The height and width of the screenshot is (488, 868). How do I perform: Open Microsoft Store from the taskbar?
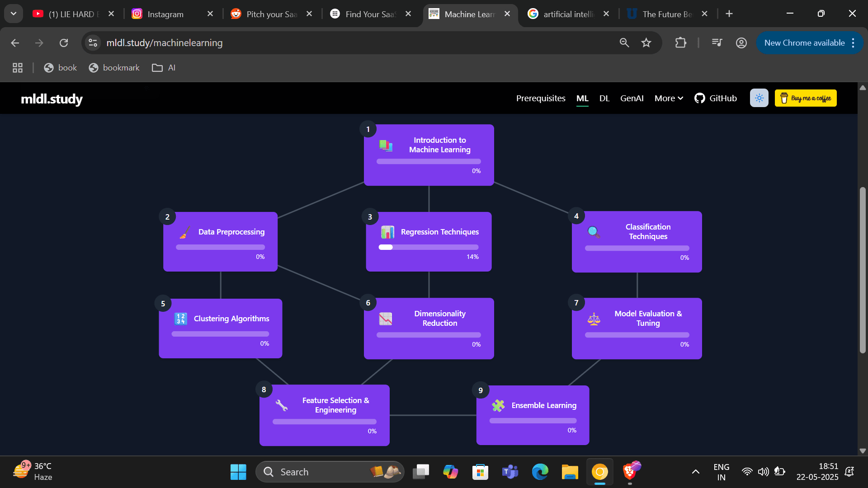pos(480,472)
